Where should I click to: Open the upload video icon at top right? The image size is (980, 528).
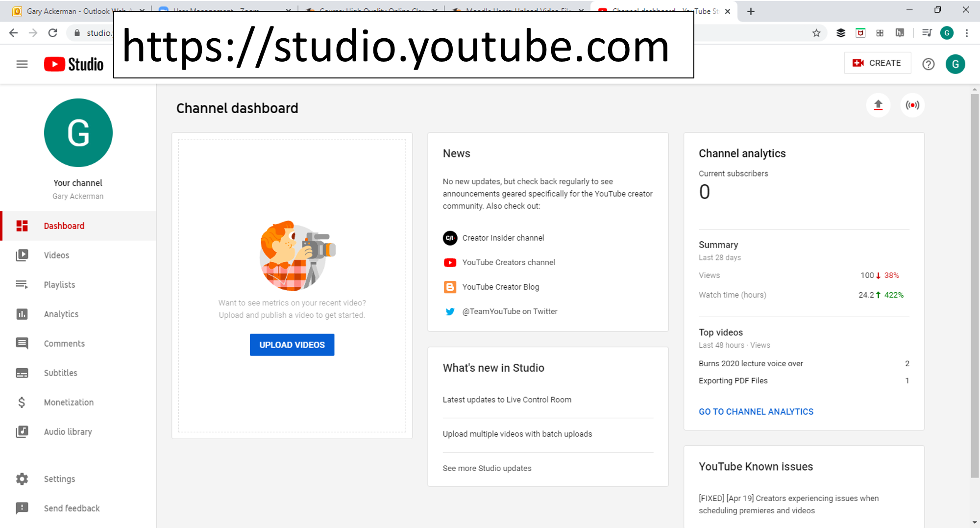pos(878,105)
